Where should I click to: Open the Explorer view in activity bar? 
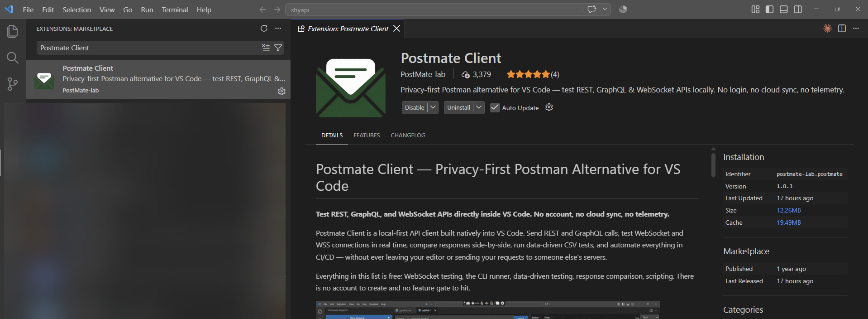(x=13, y=31)
